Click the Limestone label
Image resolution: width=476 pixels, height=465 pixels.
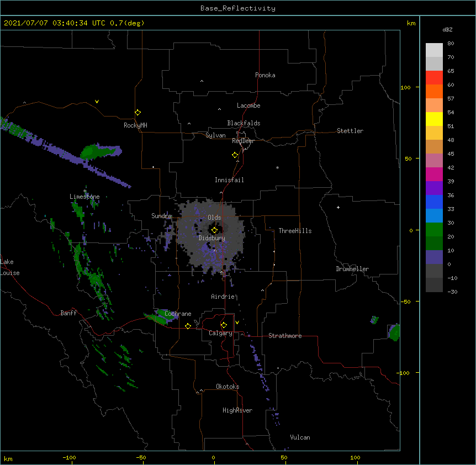(x=84, y=197)
